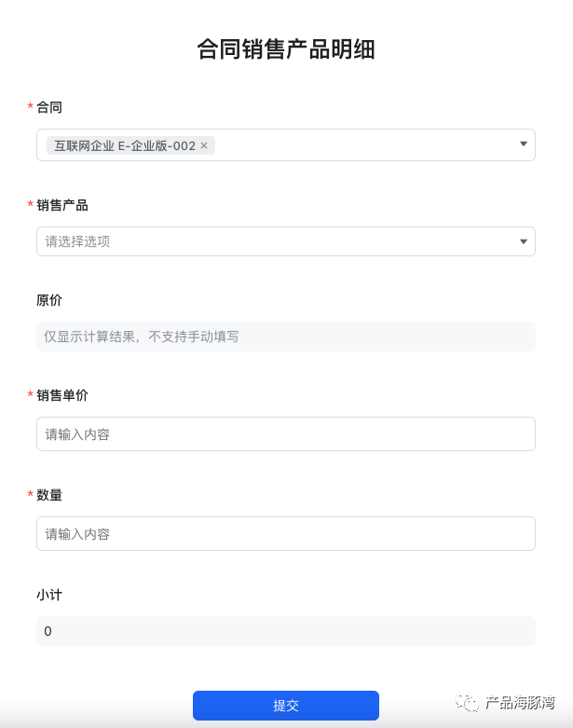Click the 原价 field label

tap(49, 300)
